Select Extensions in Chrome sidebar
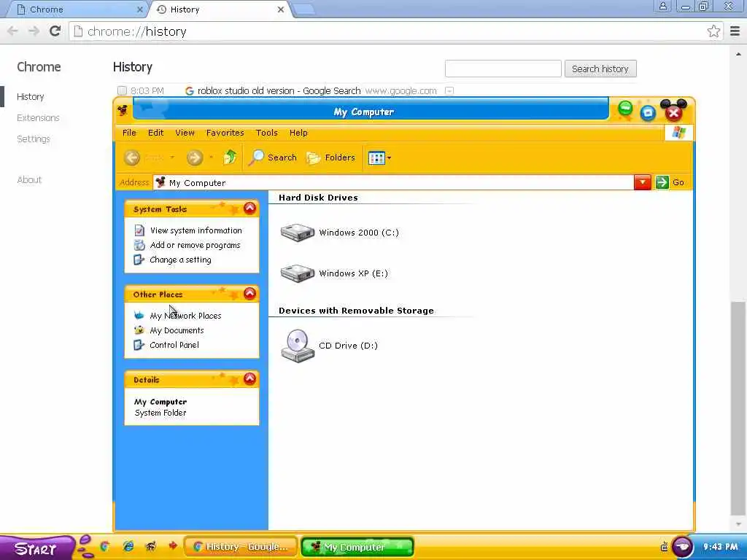The width and height of the screenshot is (747, 560). pos(38,117)
